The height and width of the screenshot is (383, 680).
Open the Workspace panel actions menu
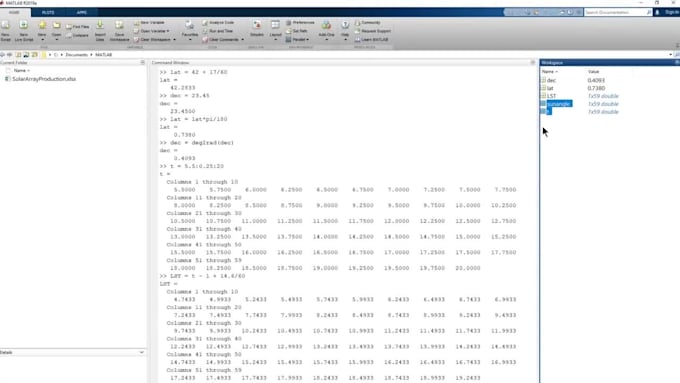coord(677,62)
